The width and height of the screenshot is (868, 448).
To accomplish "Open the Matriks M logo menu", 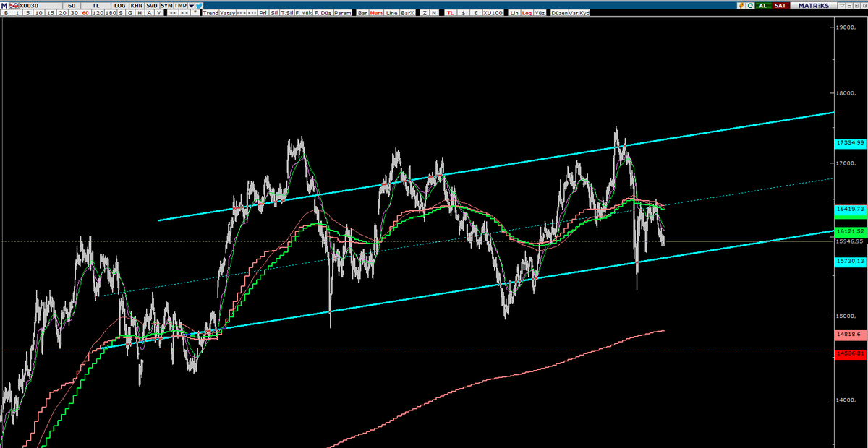I will pyautogui.click(x=4, y=5).
